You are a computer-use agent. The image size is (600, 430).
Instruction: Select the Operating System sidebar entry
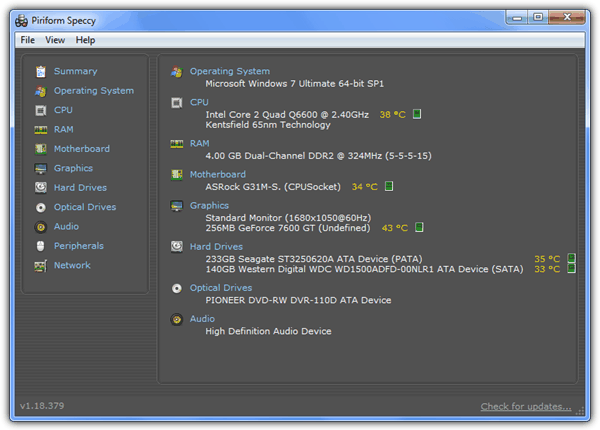click(93, 91)
